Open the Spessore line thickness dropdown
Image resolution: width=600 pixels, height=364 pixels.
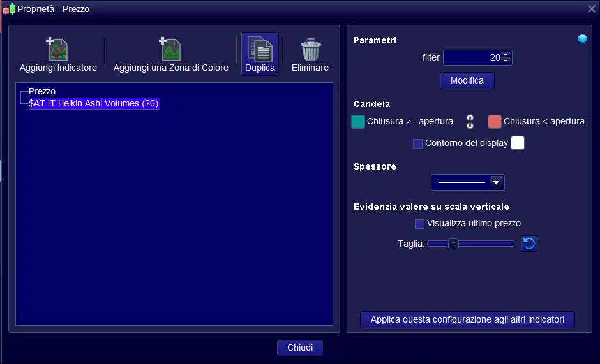tap(468, 182)
